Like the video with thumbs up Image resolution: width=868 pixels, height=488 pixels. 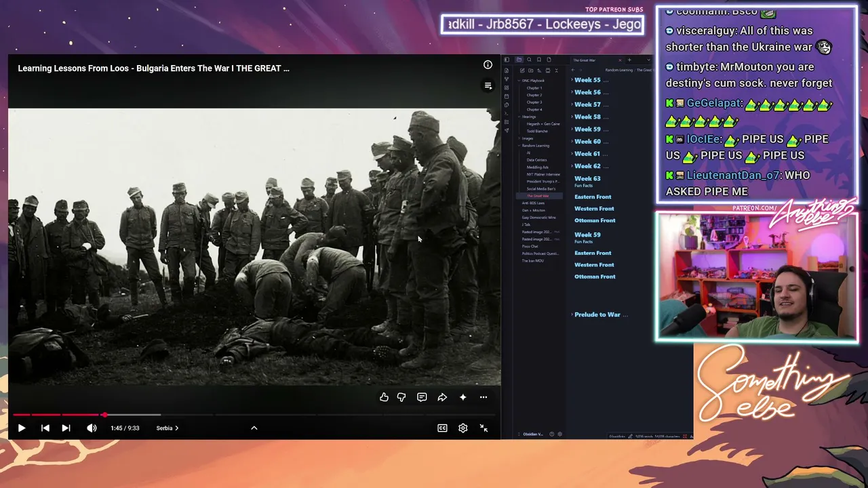pyautogui.click(x=384, y=397)
